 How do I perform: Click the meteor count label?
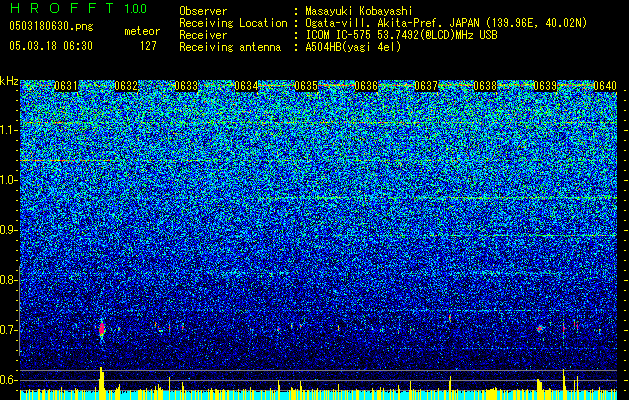click(x=142, y=31)
